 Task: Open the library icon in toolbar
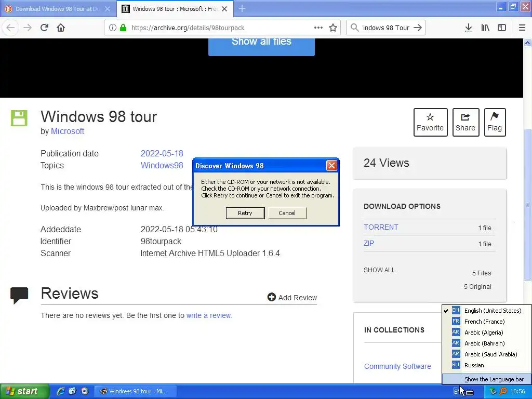[485, 28]
